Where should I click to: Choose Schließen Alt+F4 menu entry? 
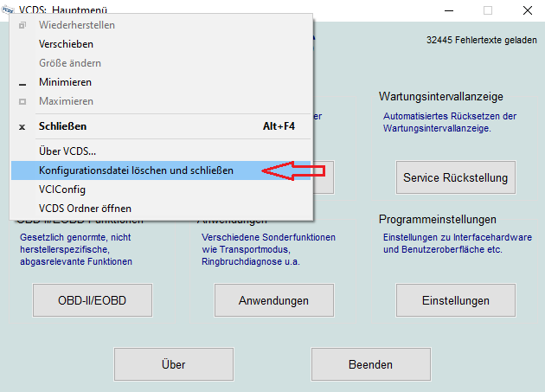click(161, 126)
